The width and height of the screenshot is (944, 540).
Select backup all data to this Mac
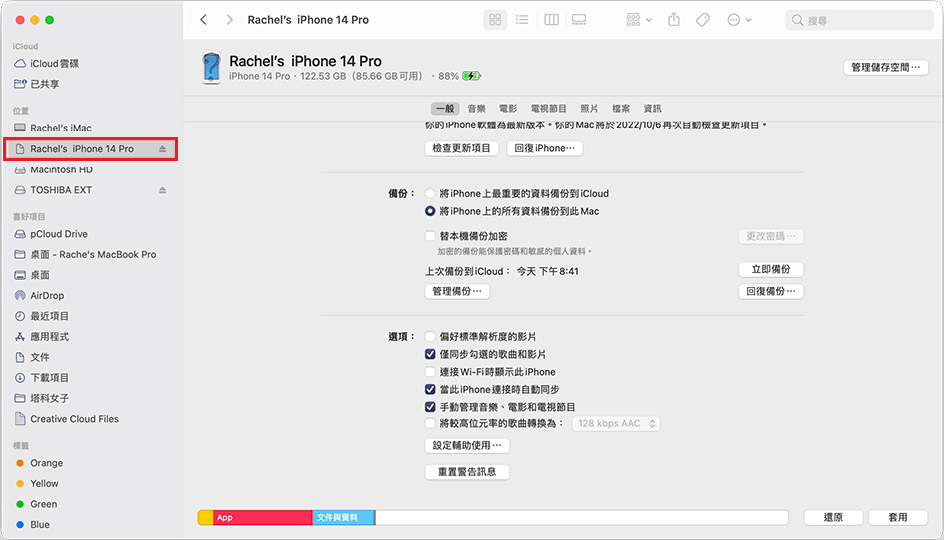(430, 211)
